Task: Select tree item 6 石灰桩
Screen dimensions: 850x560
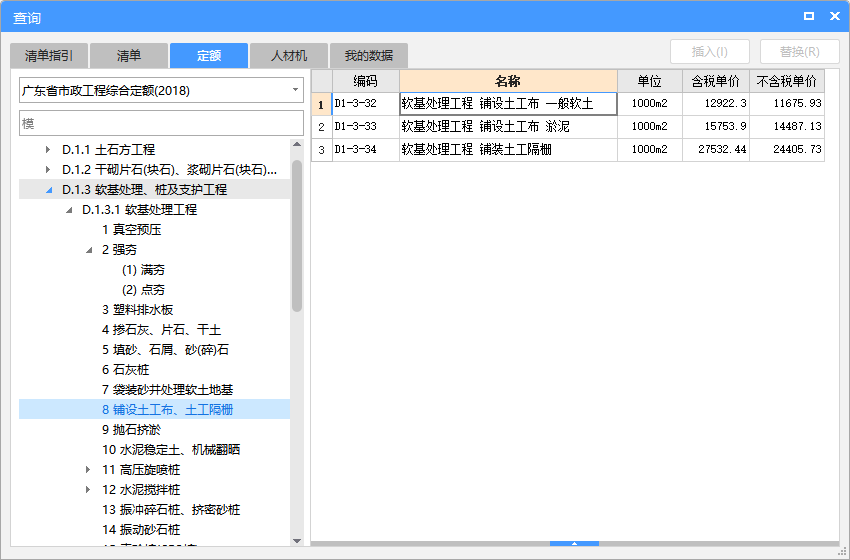Action: [x=125, y=370]
